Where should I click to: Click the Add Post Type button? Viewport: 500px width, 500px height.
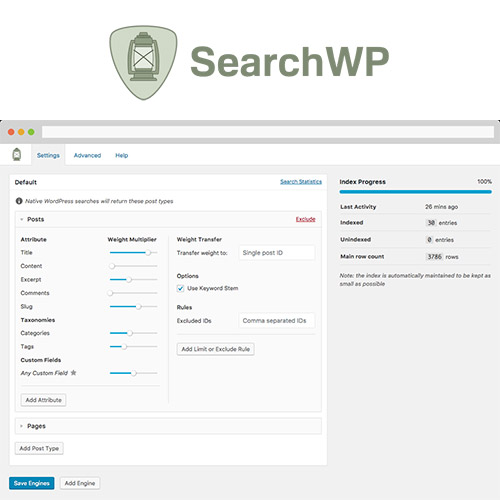coord(39,448)
